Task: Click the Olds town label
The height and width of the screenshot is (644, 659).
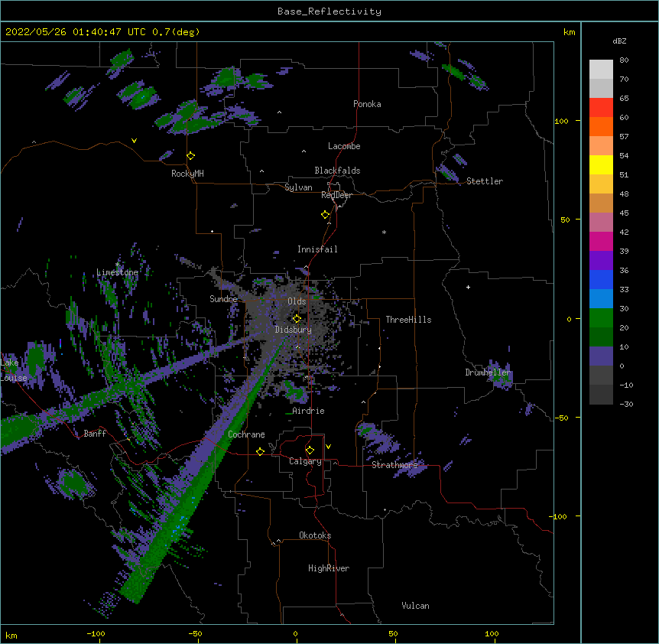Action: 297,301
